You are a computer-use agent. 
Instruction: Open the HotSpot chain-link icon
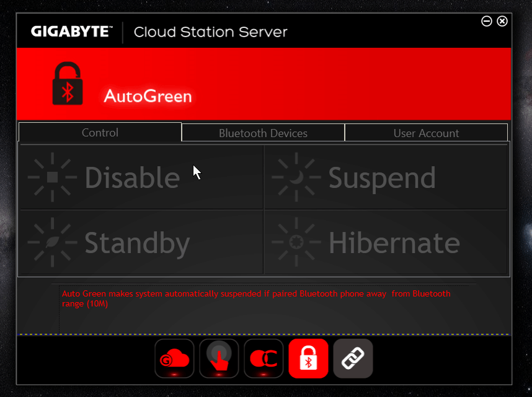click(x=353, y=359)
